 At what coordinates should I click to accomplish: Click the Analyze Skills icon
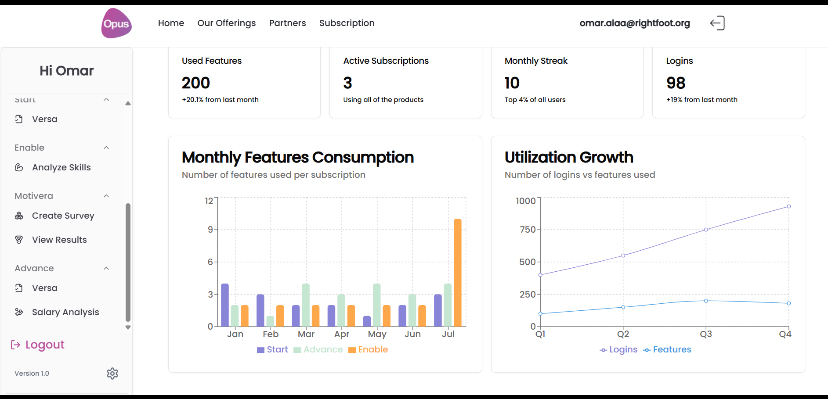(x=19, y=167)
